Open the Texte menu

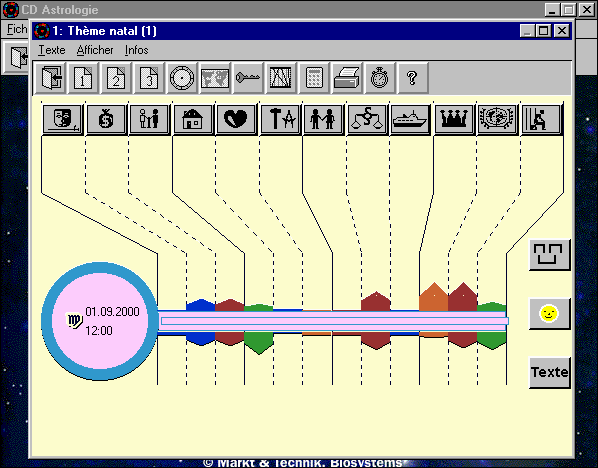tap(52, 50)
